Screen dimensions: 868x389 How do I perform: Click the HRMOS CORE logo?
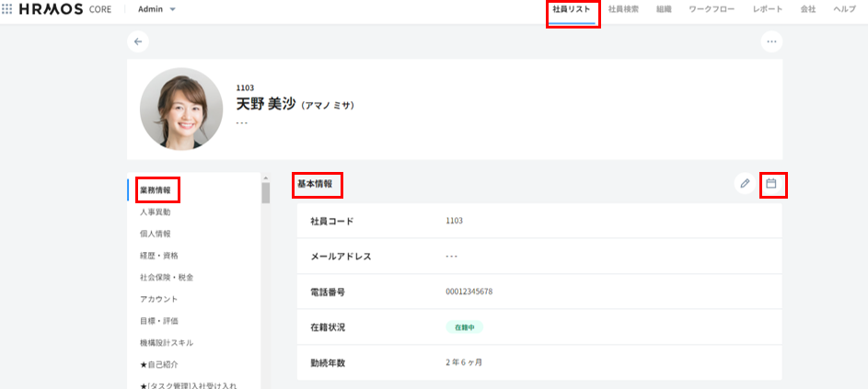(65, 9)
